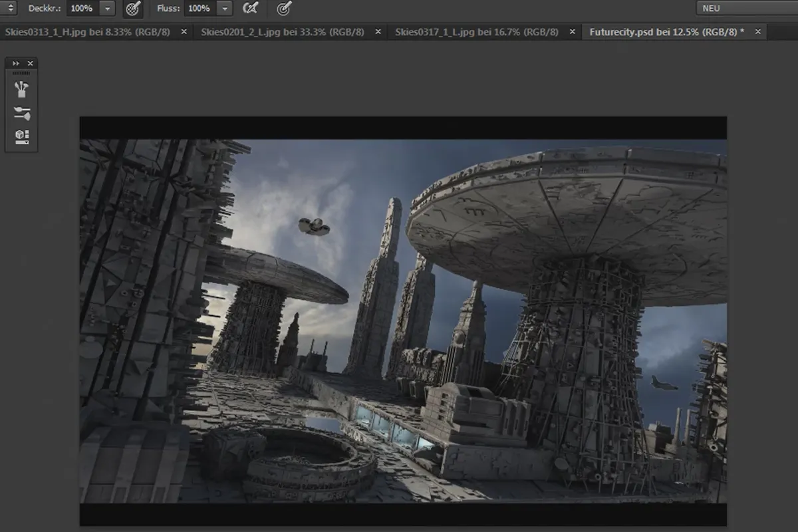Open the Brush Presets panel icon
Viewport: 798px width, 532px height.
pos(22,113)
